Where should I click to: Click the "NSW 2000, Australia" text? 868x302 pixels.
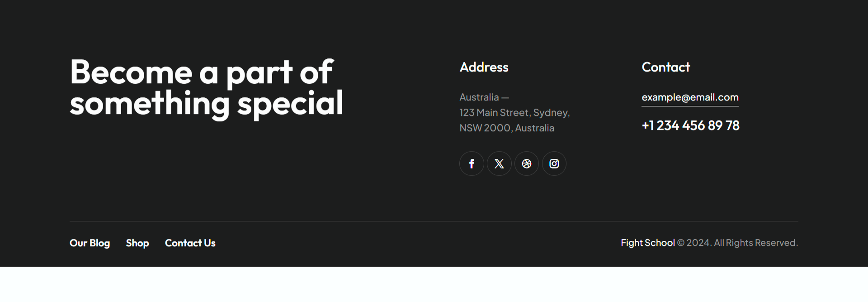pyautogui.click(x=507, y=128)
